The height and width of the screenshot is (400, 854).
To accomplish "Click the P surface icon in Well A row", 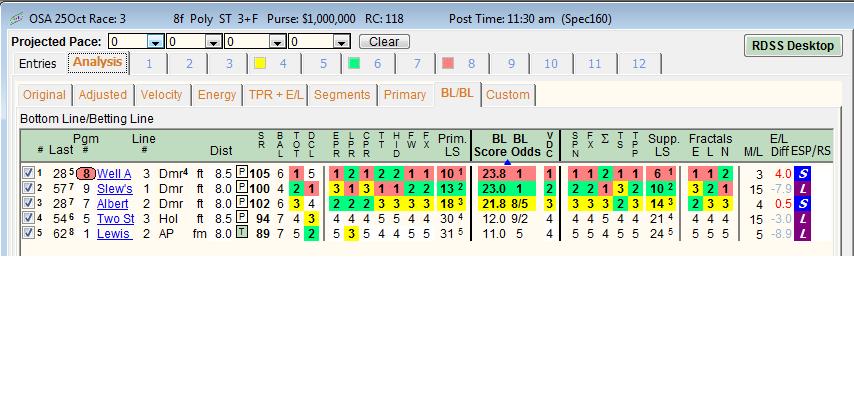I will pyautogui.click(x=242, y=173).
